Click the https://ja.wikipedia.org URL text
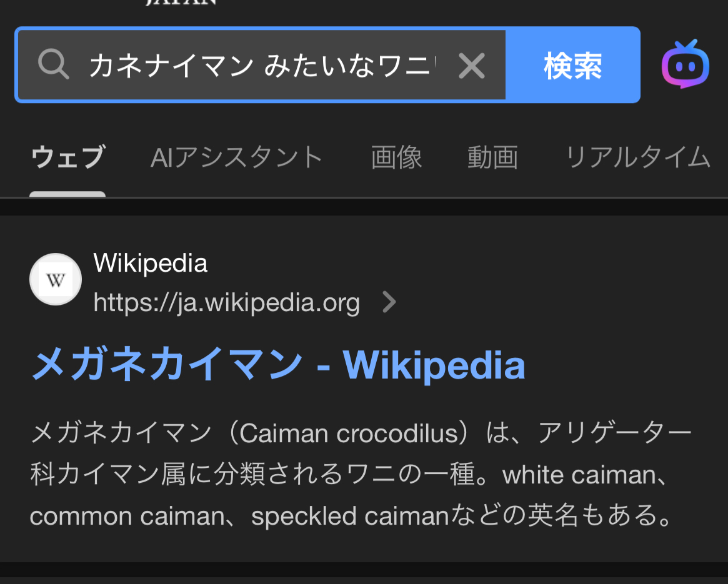The height and width of the screenshot is (584, 728). click(x=226, y=303)
